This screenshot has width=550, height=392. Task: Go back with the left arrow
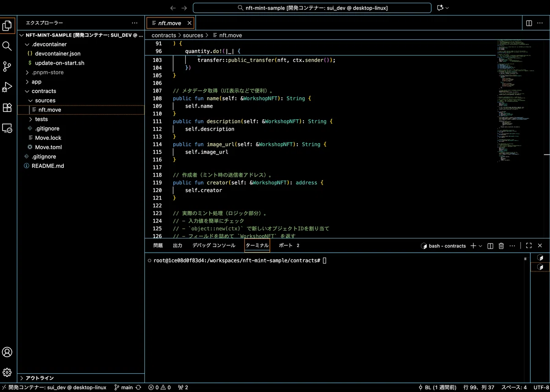click(173, 8)
